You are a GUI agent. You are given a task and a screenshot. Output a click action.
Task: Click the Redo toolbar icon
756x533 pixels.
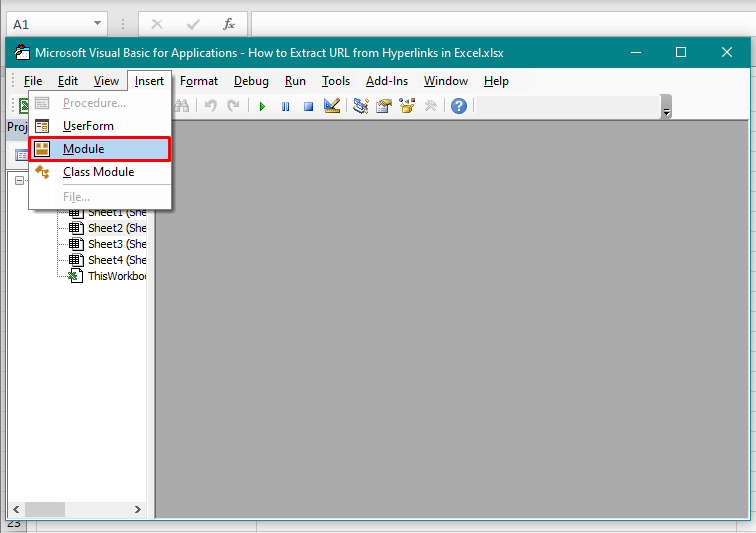pos(233,106)
